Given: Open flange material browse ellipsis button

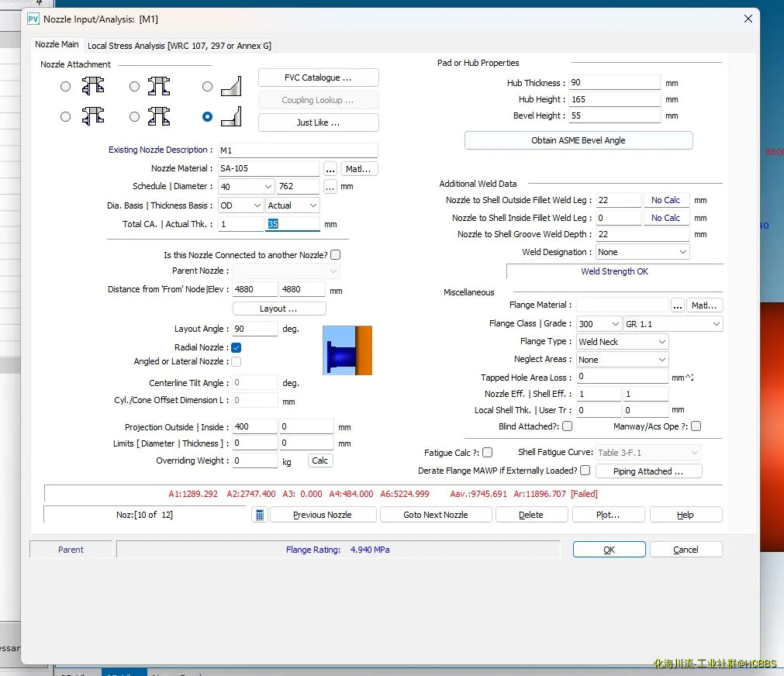Looking at the screenshot, I should pos(678,305).
